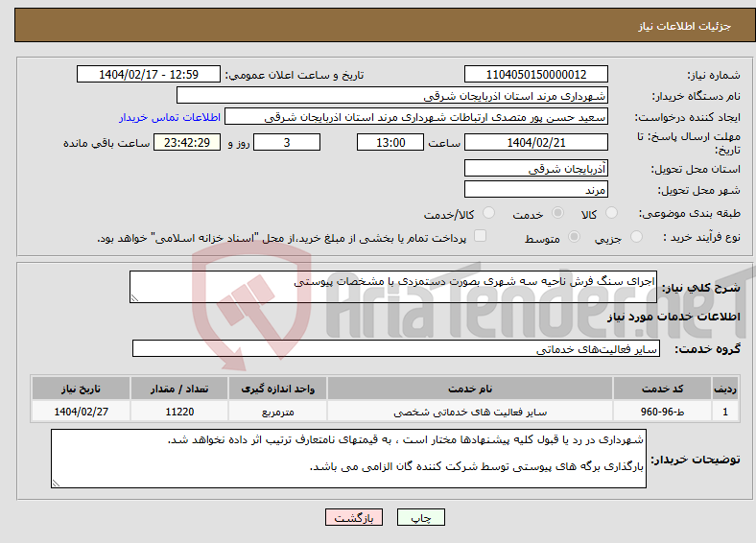The image size is (756, 543).
Task: Click the request creator field سعید حسن پور
Action: [x=416, y=117]
